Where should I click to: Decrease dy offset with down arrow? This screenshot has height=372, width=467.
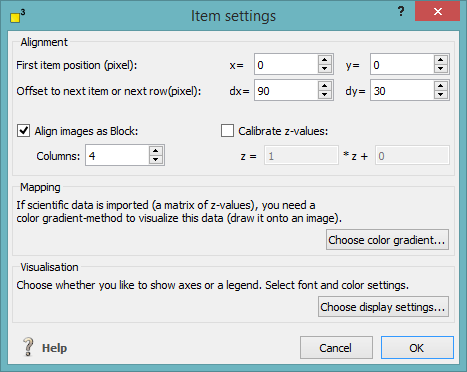click(x=440, y=95)
